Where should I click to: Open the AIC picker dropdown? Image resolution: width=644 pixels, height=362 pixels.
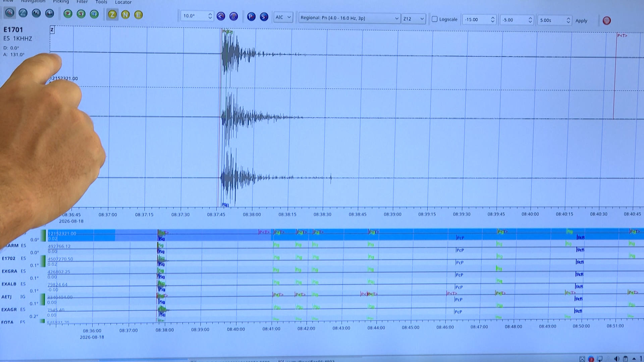click(283, 17)
